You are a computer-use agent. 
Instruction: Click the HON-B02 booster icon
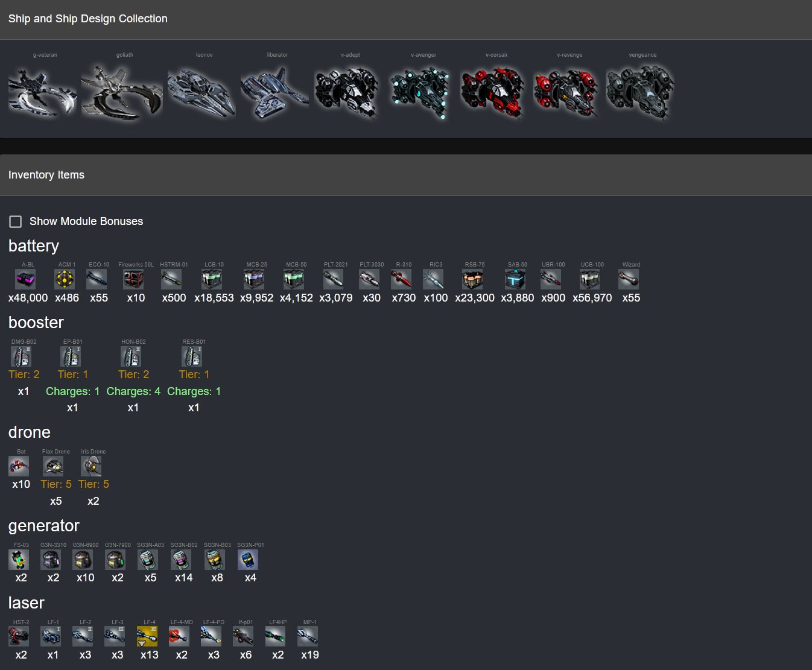131,356
